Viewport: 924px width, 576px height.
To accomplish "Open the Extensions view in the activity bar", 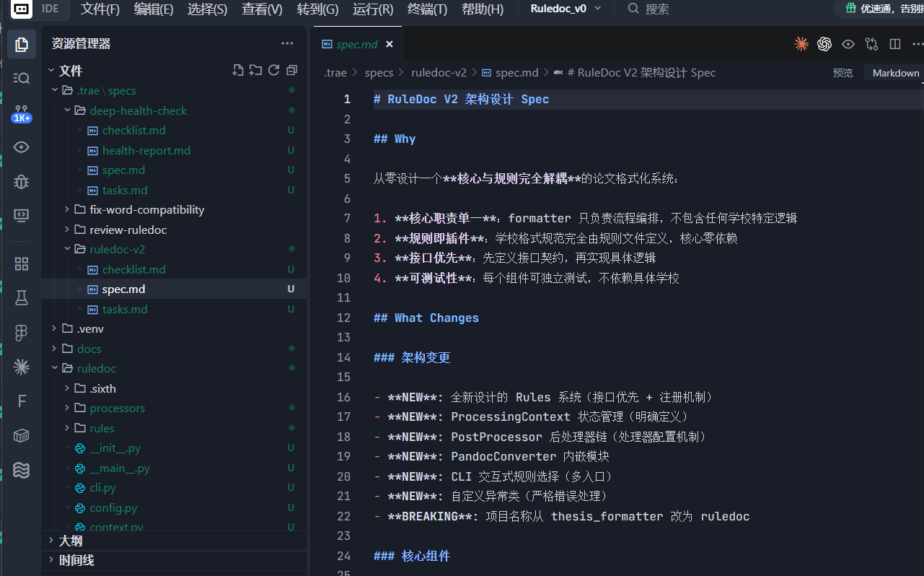I will click(x=22, y=263).
